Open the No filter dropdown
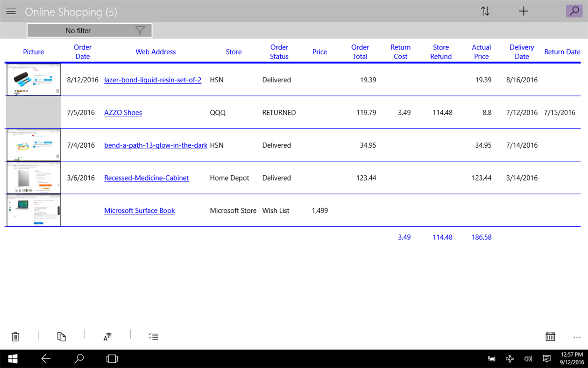588x368 pixels. point(90,30)
